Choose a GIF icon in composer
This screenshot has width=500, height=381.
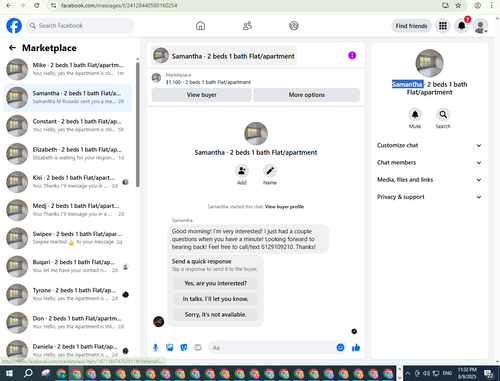point(198,348)
